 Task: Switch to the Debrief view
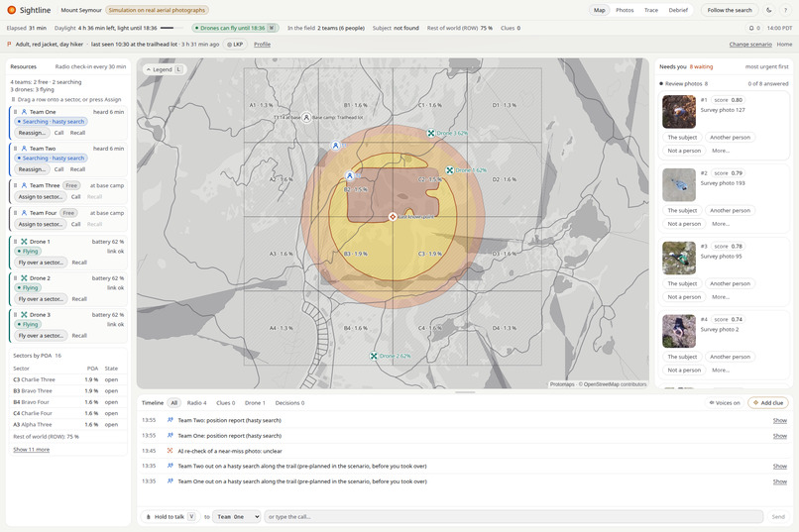click(678, 10)
